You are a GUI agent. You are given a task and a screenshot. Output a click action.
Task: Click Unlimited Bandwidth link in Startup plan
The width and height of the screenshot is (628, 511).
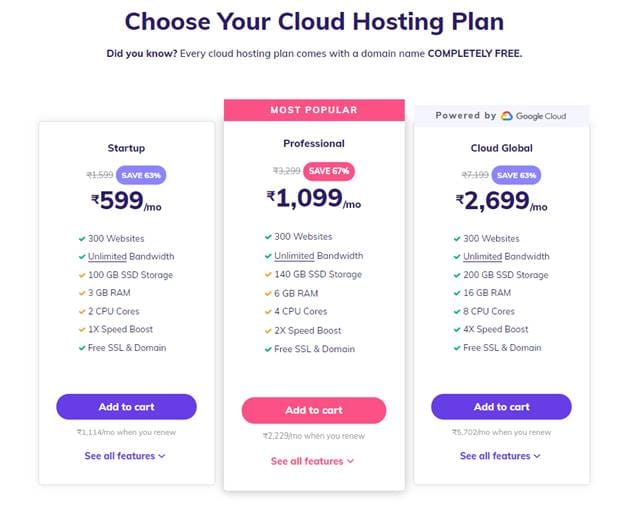(131, 257)
